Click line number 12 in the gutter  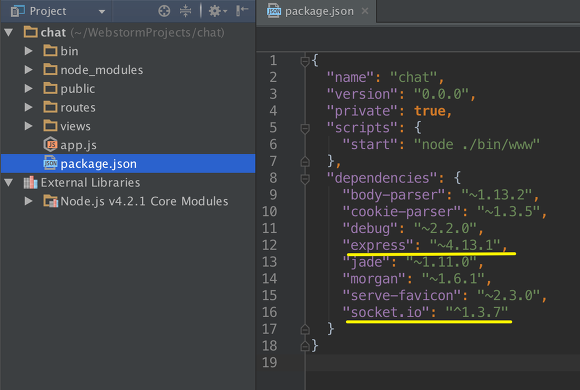269,245
